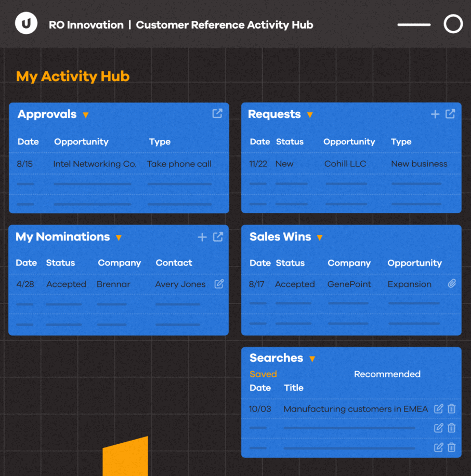The height and width of the screenshot is (476, 471).
Task: Expand the Approvals dropdown arrow
Action: pyautogui.click(x=86, y=115)
